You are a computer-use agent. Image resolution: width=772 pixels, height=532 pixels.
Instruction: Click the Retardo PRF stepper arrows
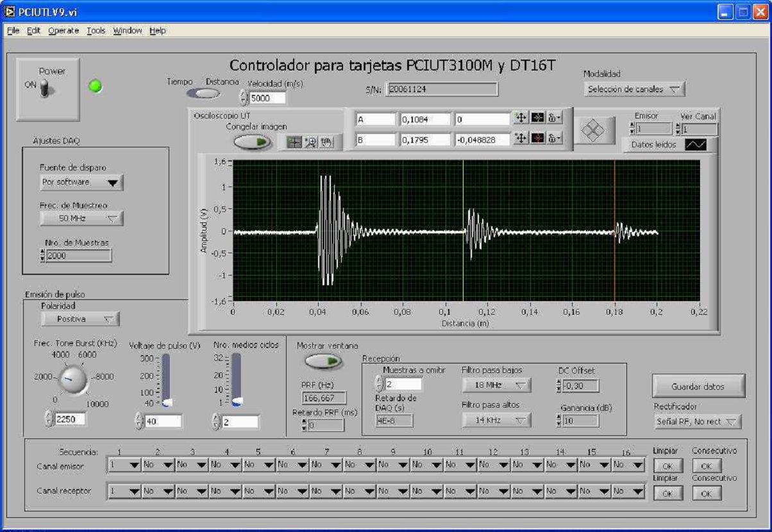click(x=305, y=425)
